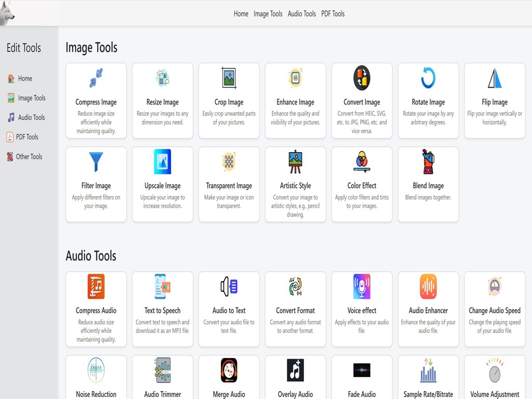Click the Color Effect circles icon

[362, 162]
